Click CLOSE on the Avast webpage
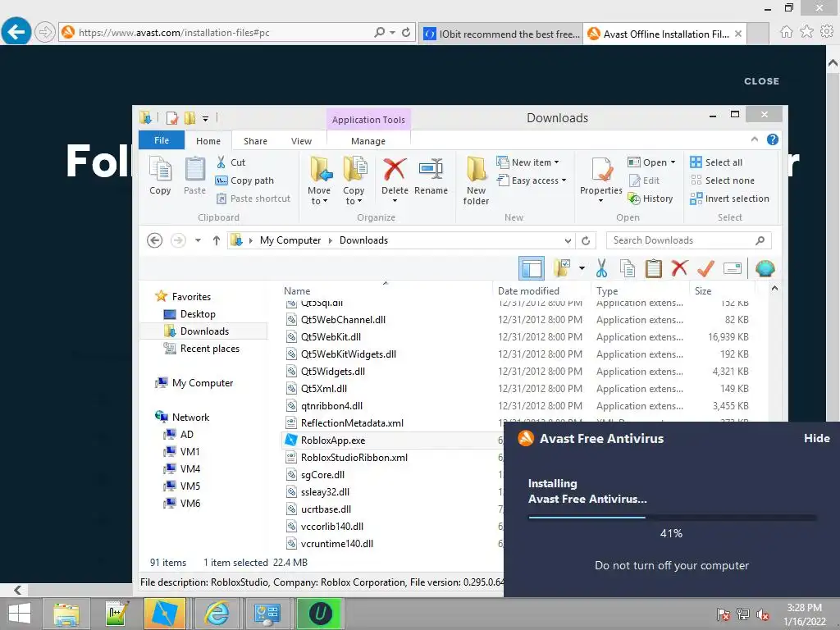This screenshot has width=840, height=630. [x=761, y=81]
